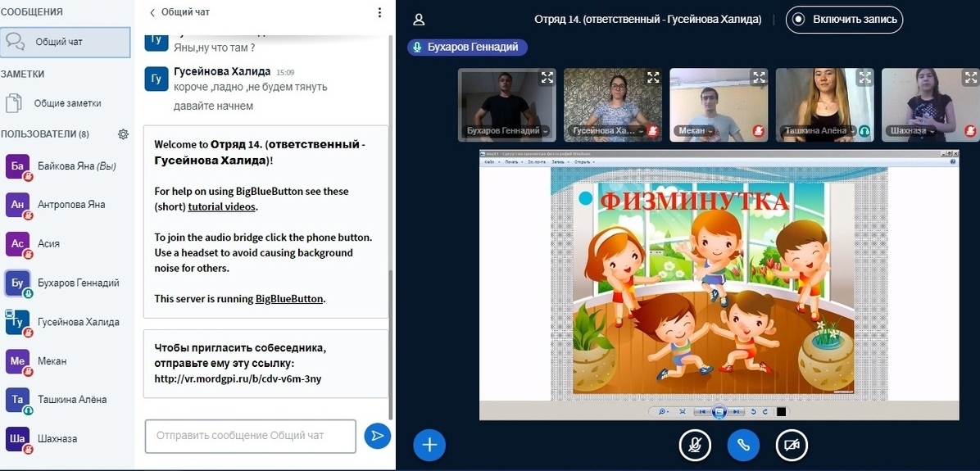Image resolution: width=980 pixels, height=471 pixels.
Task: Open Файл menu in photo viewer
Action: click(x=492, y=162)
